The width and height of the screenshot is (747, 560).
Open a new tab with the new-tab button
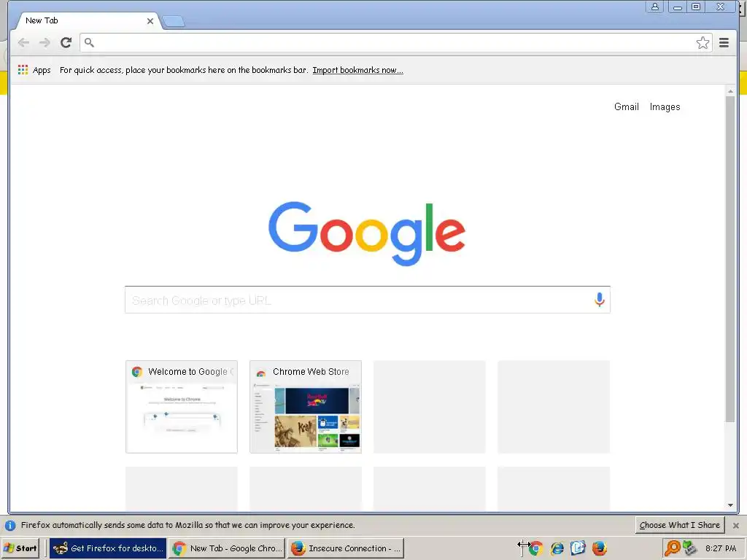(174, 21)
